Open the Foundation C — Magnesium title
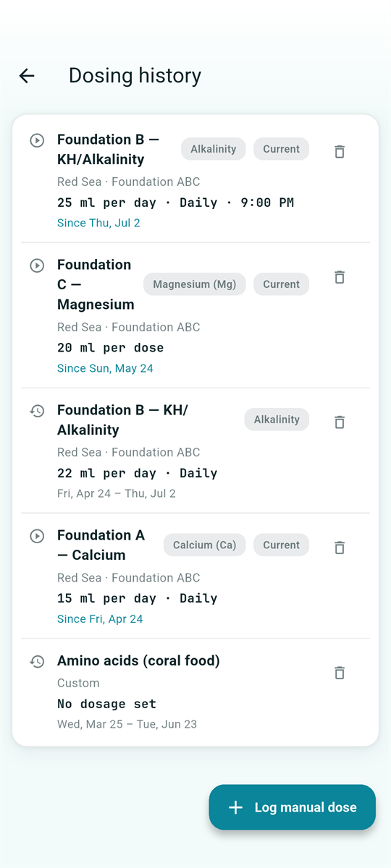Image resolution: width=391 pixels, height=868 pixels. (96, 284)
